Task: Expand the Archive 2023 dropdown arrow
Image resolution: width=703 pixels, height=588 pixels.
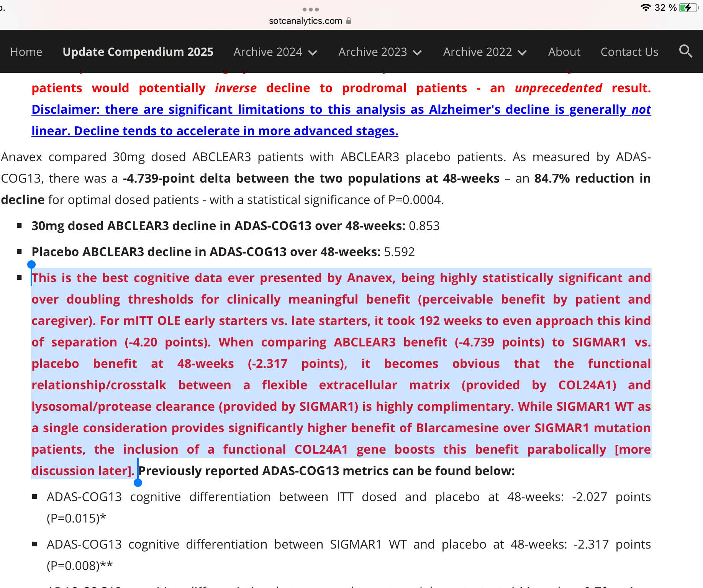Action: (417, 52)
